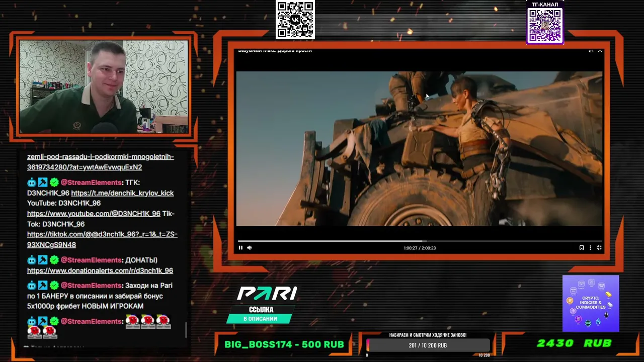Click the StreamElements username in the ТГК message
Viewport: 644px width, 362px height.
tap(91, 183)
